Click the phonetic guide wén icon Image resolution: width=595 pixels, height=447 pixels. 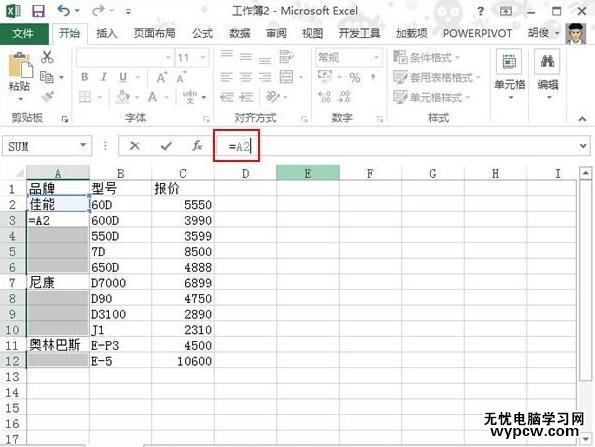190,97
